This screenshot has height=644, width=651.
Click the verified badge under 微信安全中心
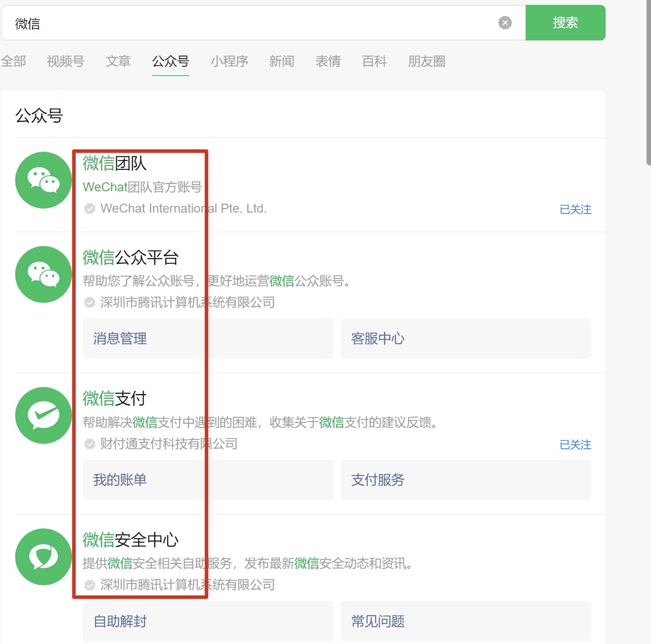point(90,585)
